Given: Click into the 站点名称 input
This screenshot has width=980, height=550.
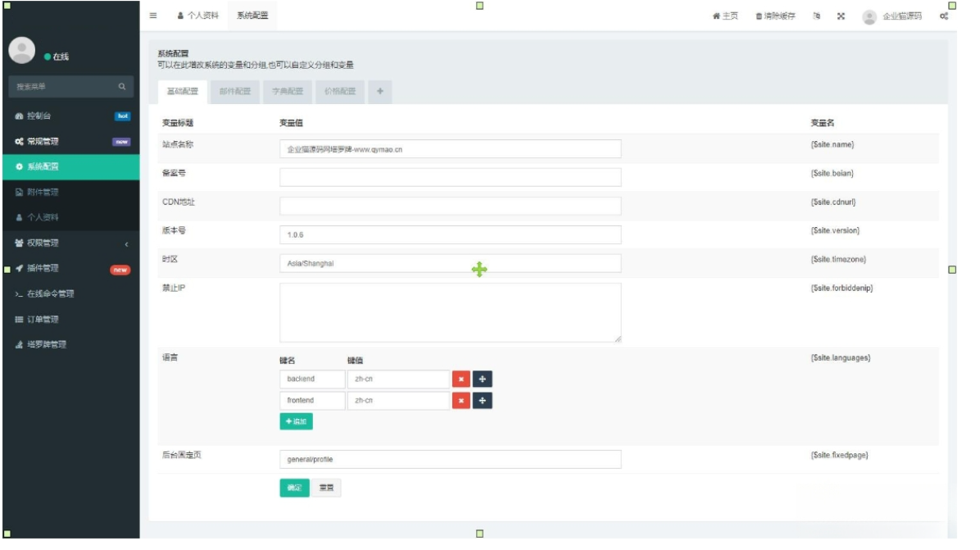Looking at the screenshot, I should tap(450, 149).
